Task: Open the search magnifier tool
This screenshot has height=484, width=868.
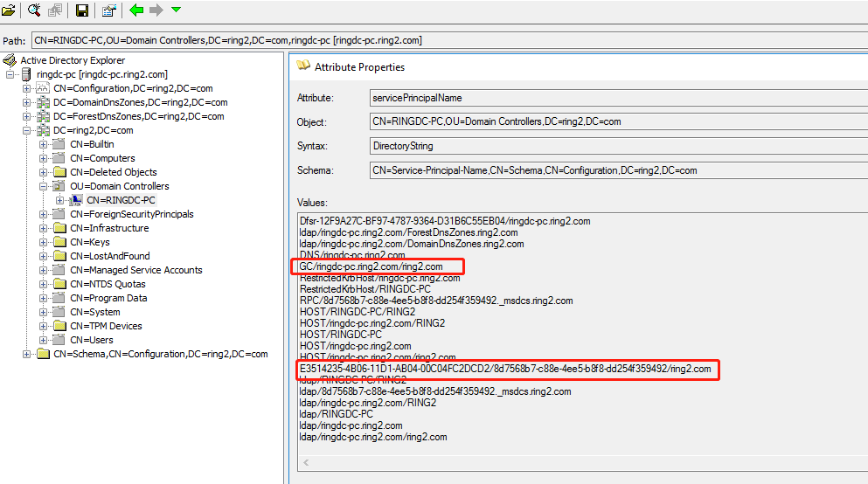Action: click(x=34, y=10)
